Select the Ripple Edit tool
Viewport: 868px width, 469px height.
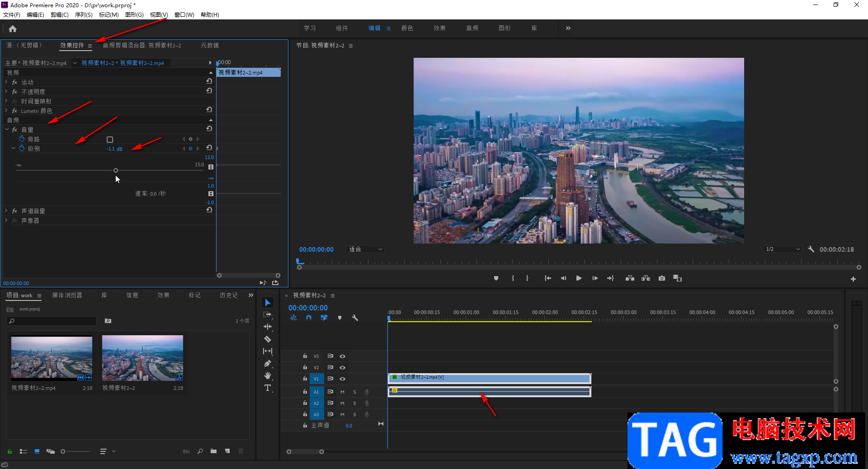268,327
